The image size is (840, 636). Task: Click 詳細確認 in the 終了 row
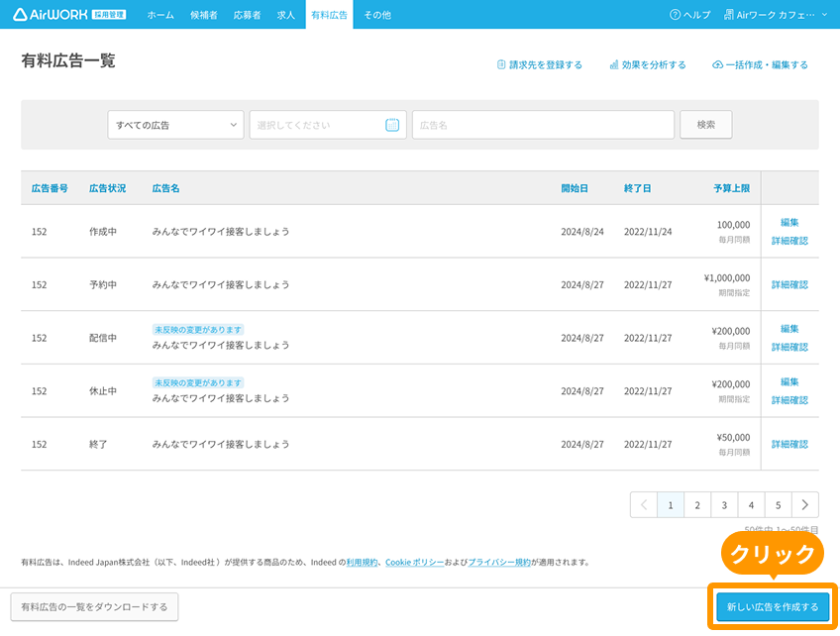[x=789, y=444]
